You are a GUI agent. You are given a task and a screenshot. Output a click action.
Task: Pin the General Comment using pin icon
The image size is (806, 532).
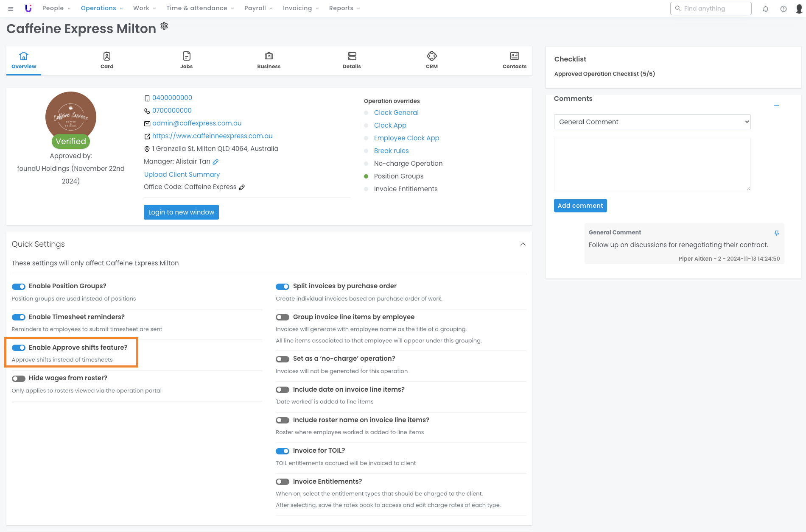[x=776, y=233]
